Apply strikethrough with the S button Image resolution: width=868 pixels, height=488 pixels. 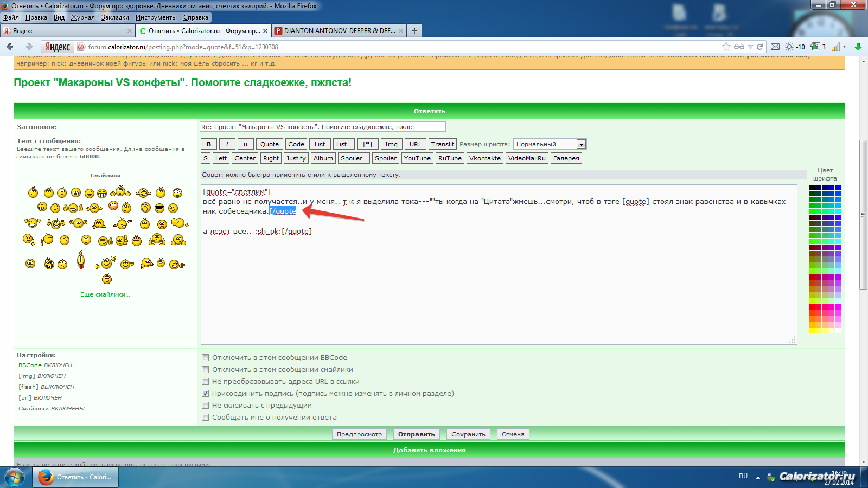click(206, 158)
